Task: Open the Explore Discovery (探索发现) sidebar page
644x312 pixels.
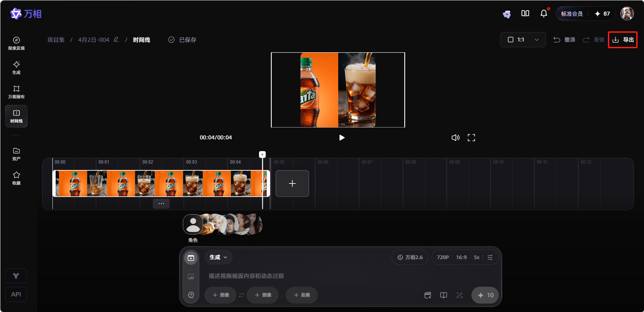Action: pyautogui.click(x=16, y=44)
